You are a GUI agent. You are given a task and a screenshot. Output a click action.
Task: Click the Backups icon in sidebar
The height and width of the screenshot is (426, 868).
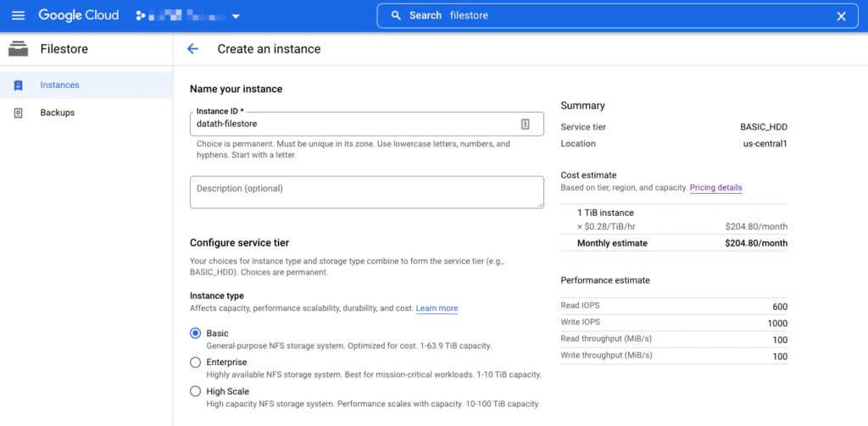[x=19, y=113]
